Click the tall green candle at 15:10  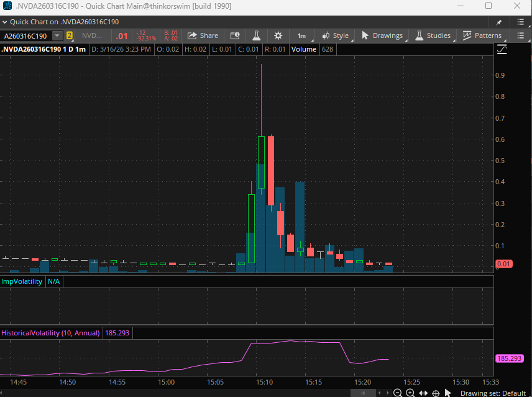point(261,162)
